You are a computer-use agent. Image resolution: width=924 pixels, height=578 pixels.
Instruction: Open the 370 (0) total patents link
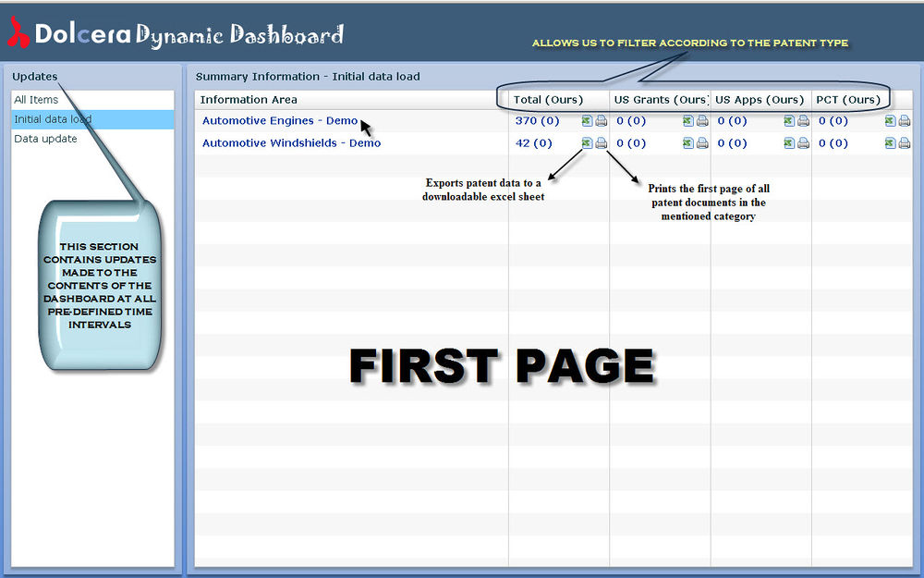(x=533, y=121)
